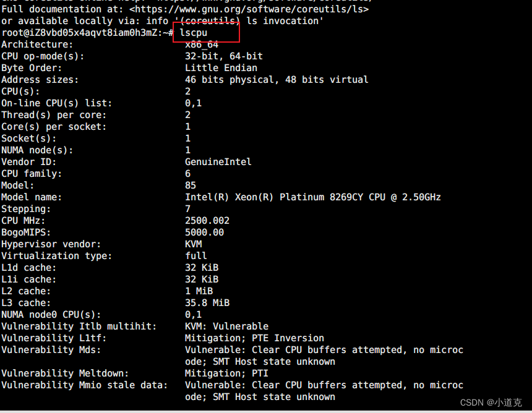Viewport: 532px width, 413px height.
Task: Select the Vulnerability Itlb multihit label
Action: (79, 326)
